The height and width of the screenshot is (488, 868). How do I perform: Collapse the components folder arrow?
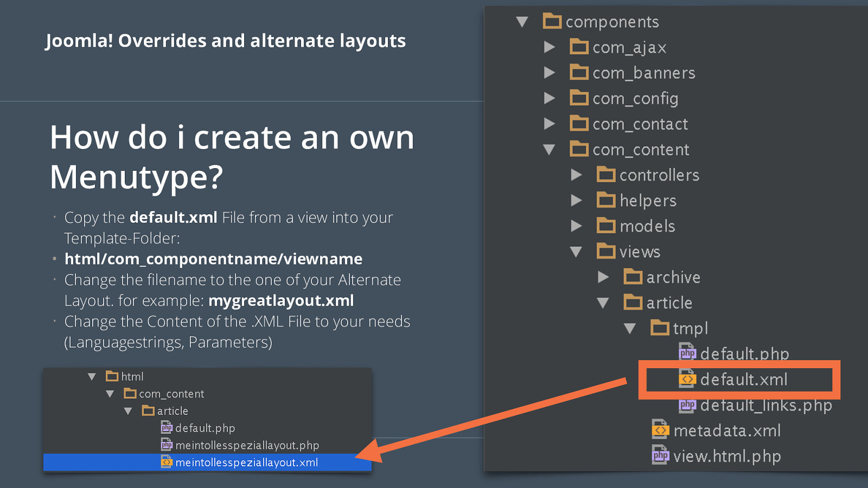pos(522,22)
